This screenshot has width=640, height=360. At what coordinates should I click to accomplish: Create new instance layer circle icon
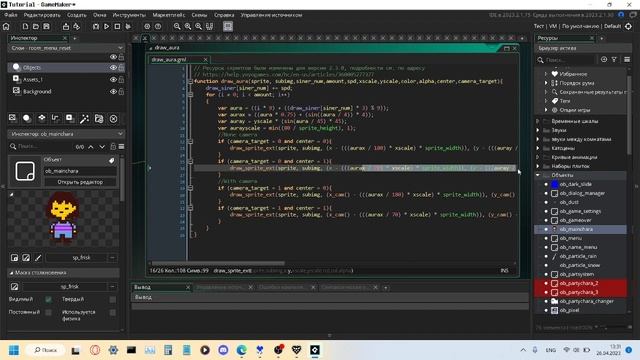click(x=27, y=118)
